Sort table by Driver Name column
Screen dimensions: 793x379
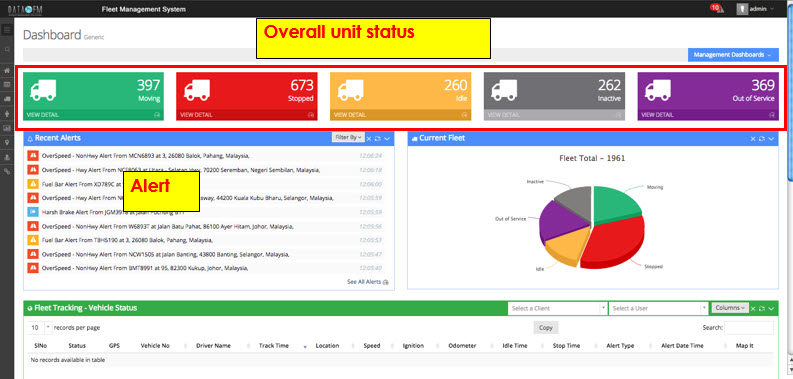[x=213, y=346]
